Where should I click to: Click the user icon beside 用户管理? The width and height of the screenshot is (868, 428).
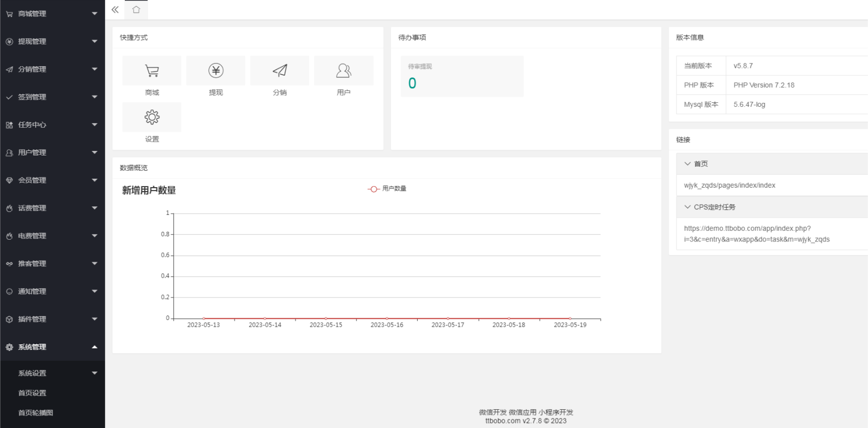click(9, 153)
